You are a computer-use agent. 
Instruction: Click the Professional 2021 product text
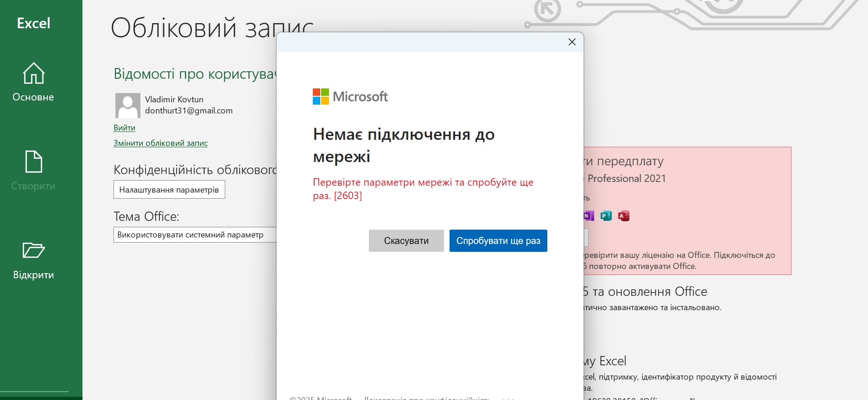627,179
